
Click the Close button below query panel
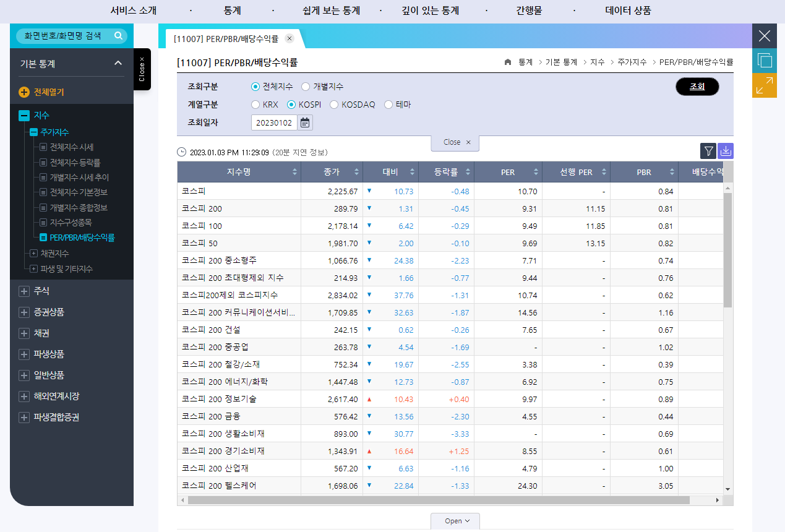click(455, 143)
